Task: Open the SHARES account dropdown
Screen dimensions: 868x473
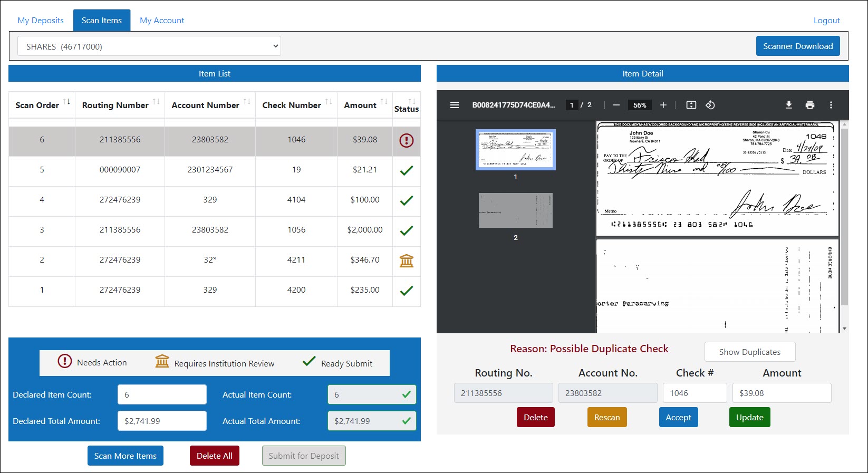Action: pyautogui.click(x=149, y=46)
